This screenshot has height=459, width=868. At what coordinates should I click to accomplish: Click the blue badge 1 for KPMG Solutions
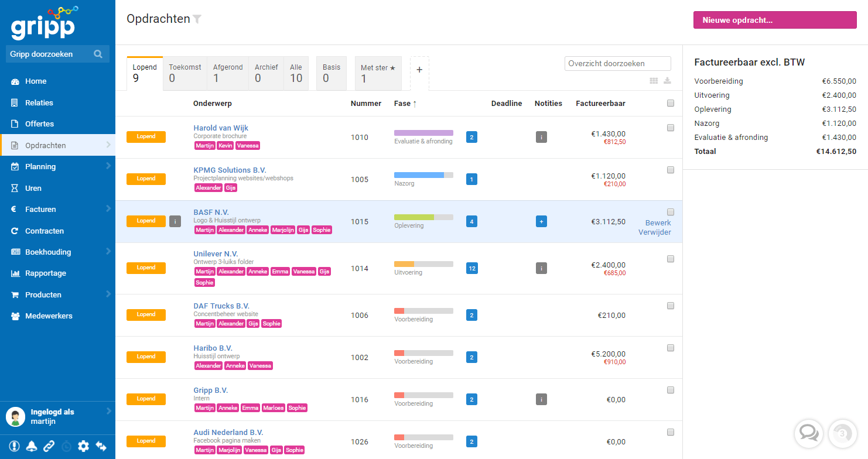point(472,179)
